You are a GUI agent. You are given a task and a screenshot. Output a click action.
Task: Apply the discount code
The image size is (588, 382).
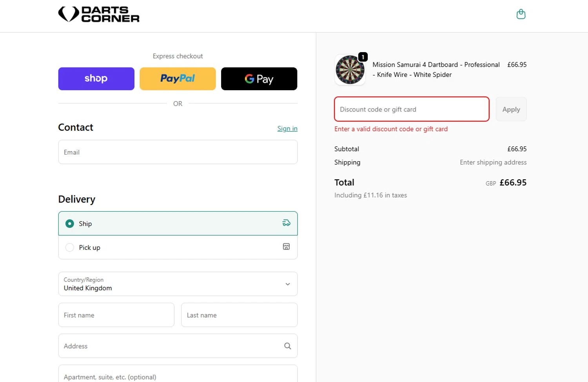(511, 109)
